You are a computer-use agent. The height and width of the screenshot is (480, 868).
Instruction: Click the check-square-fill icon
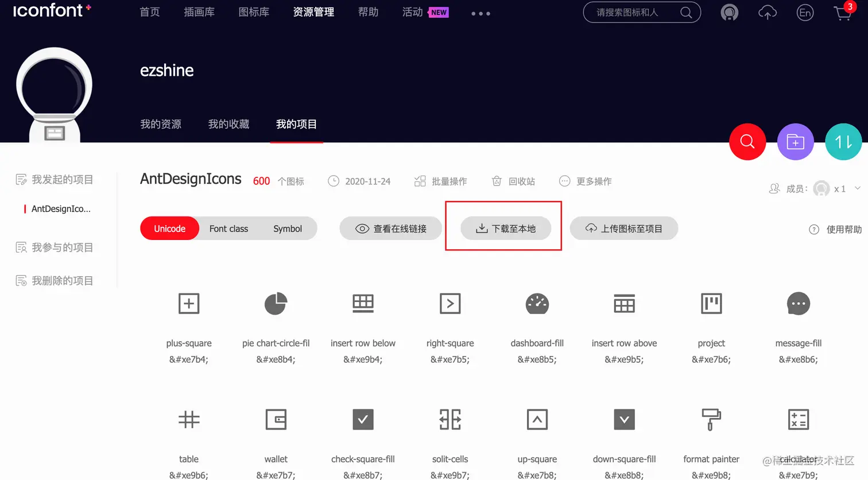coord(363,419)
